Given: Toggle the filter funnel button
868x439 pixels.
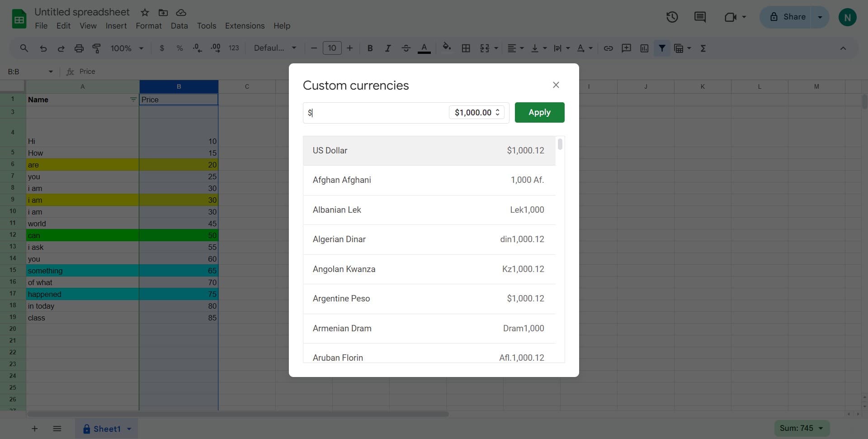Looking at the screenshot, I should tap(662, 48).
